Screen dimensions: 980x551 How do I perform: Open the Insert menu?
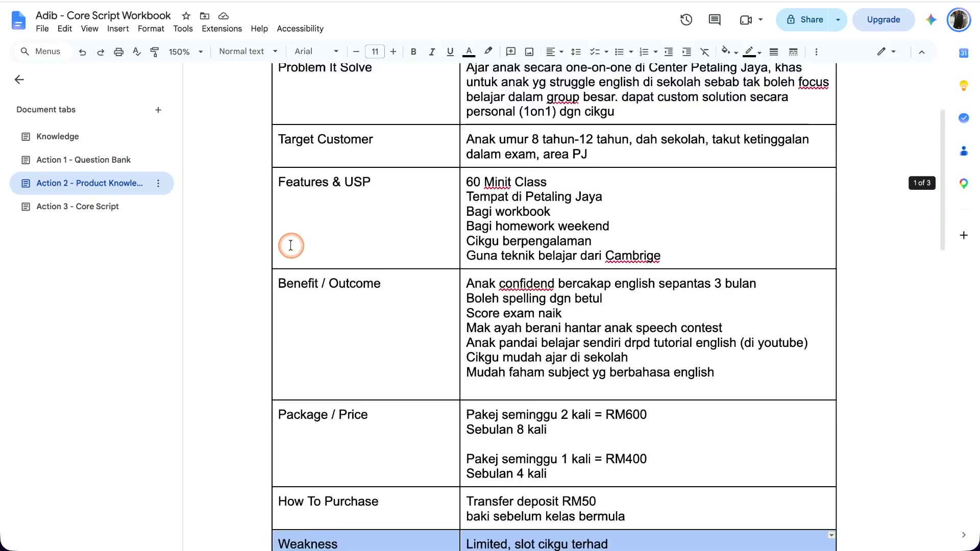(x=118, y=29)
